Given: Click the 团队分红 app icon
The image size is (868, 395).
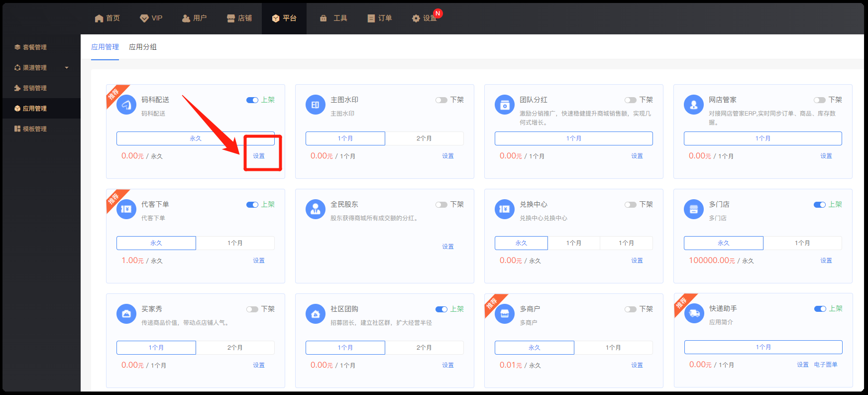Looking at the screenshot, I should coord(504,105).
